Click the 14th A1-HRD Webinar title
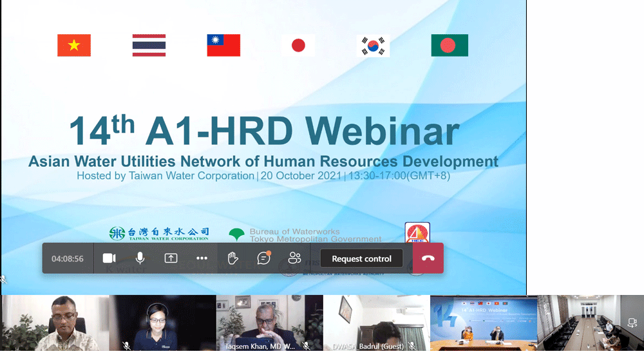Image resolution: width=644 pixels, height=351 pixels. [x=265, y=131]
